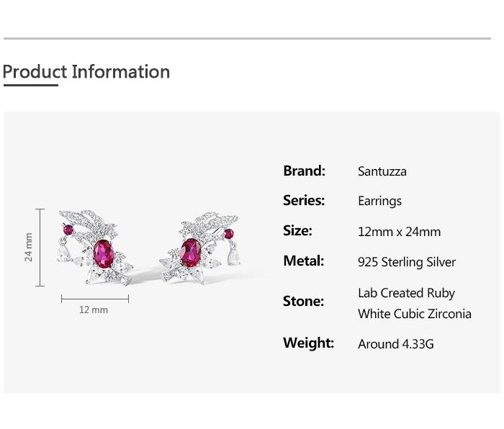504x429 pixels.
Task: Click the small ruby bead on left earring
Action: coord(68,230)
